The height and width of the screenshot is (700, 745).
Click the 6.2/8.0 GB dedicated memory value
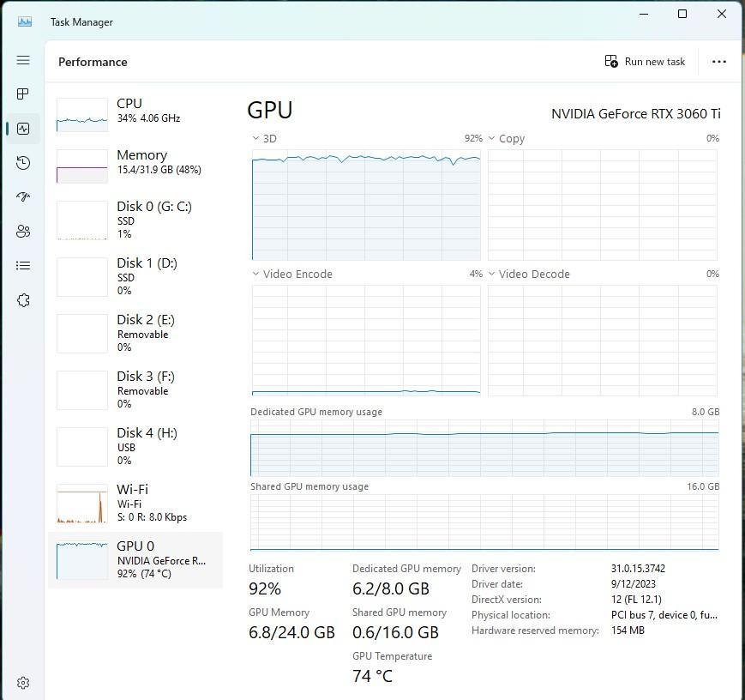[x=391, y=588]
